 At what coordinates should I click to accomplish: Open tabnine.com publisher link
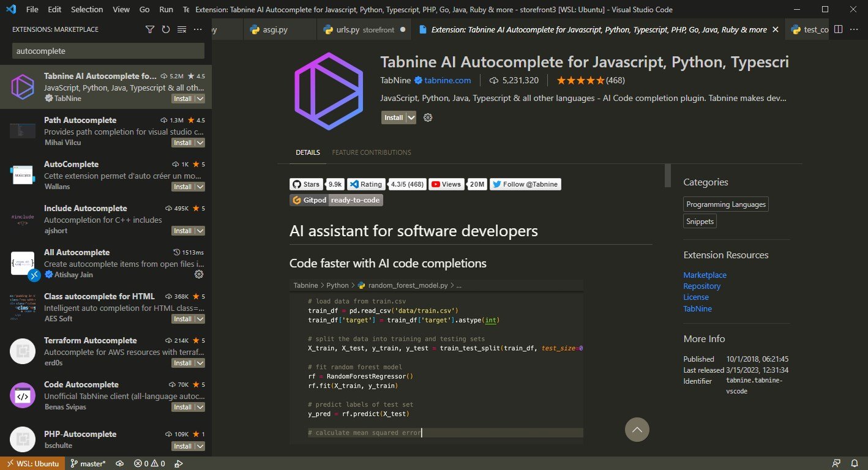[x=447, y=80]
